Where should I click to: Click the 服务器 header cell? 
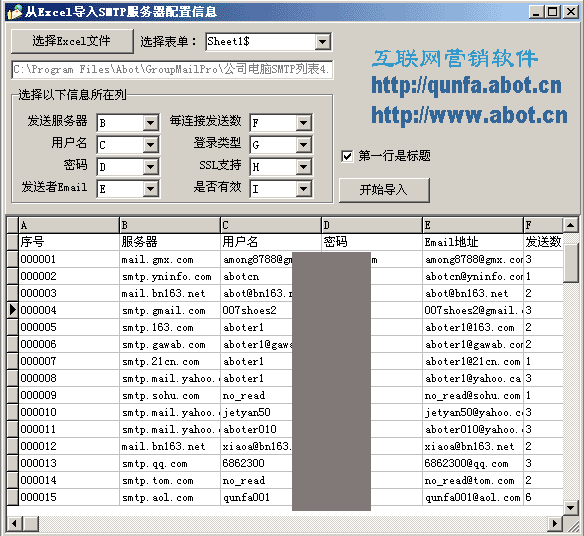pos(170,242)
